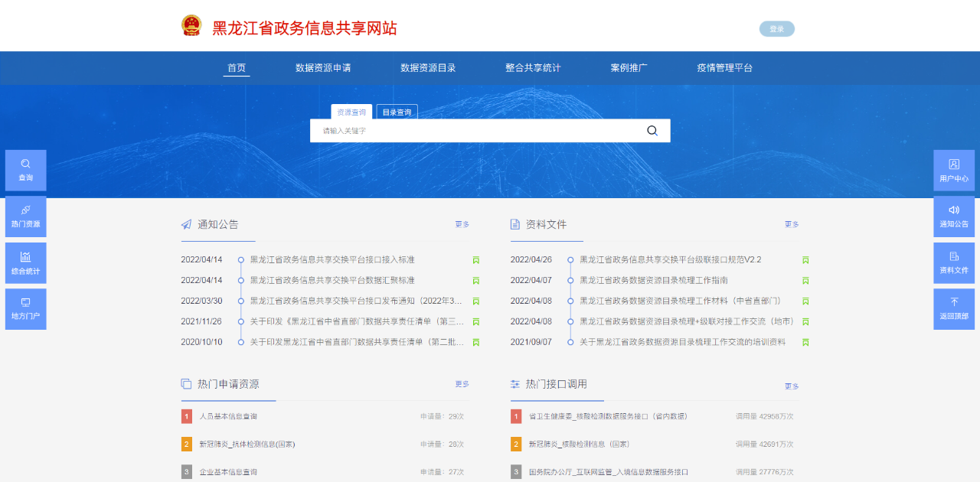980x482 pixels.
Task: Open 案例推广 navigation item
Action: [x=629, y=68]
